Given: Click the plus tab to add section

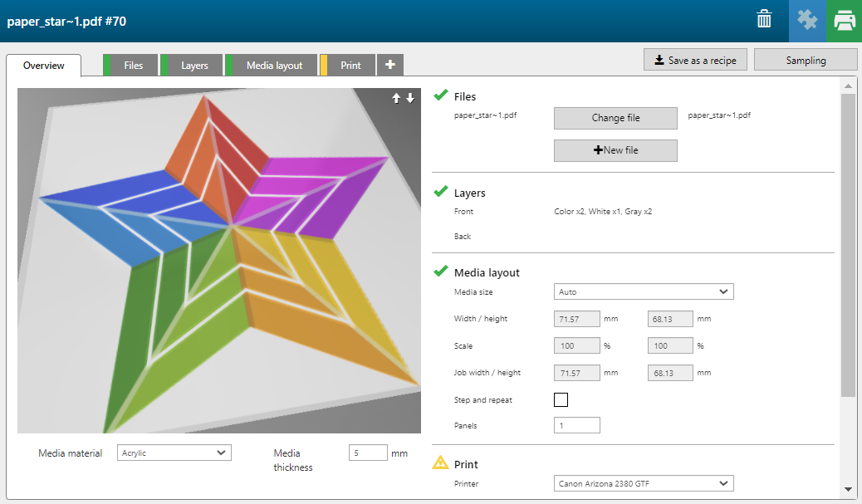Looking at the screenshot, I should pos(390,65).
